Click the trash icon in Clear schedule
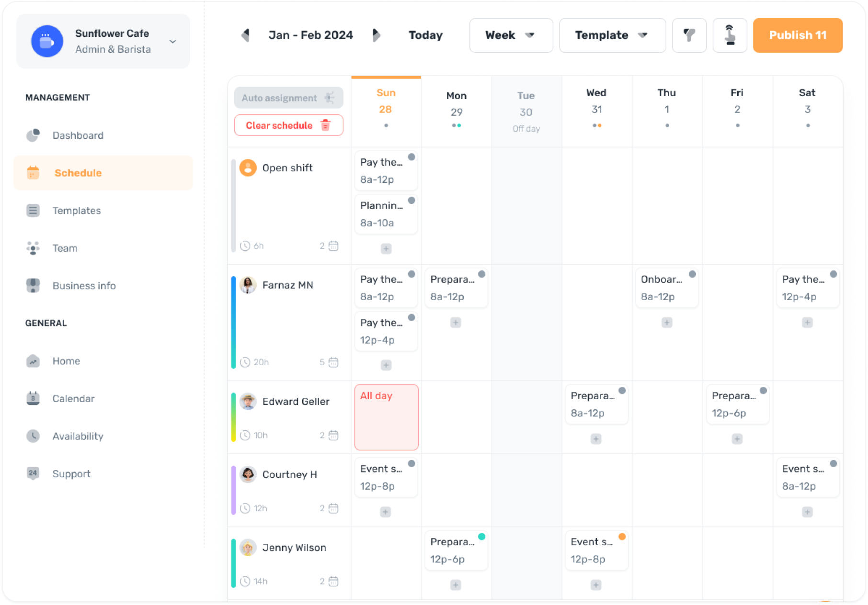Image resolution: width=868 pixels, height=605 pixels. [326, 125]
